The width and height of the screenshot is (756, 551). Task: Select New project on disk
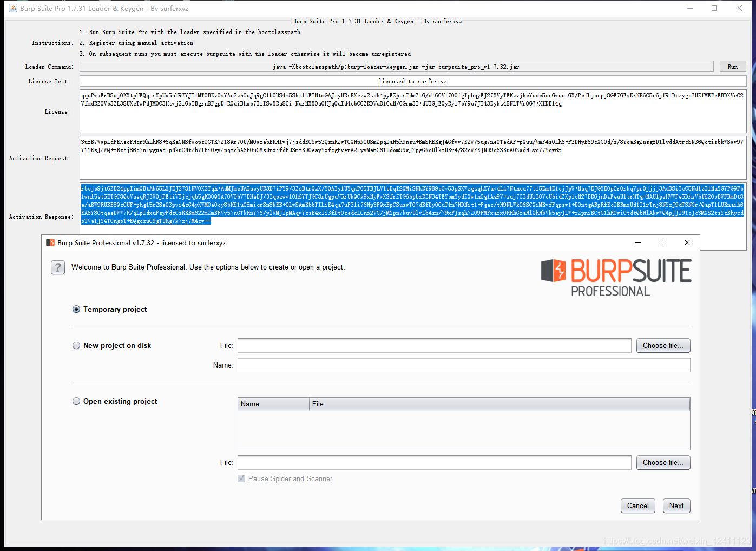click(76, 345)
